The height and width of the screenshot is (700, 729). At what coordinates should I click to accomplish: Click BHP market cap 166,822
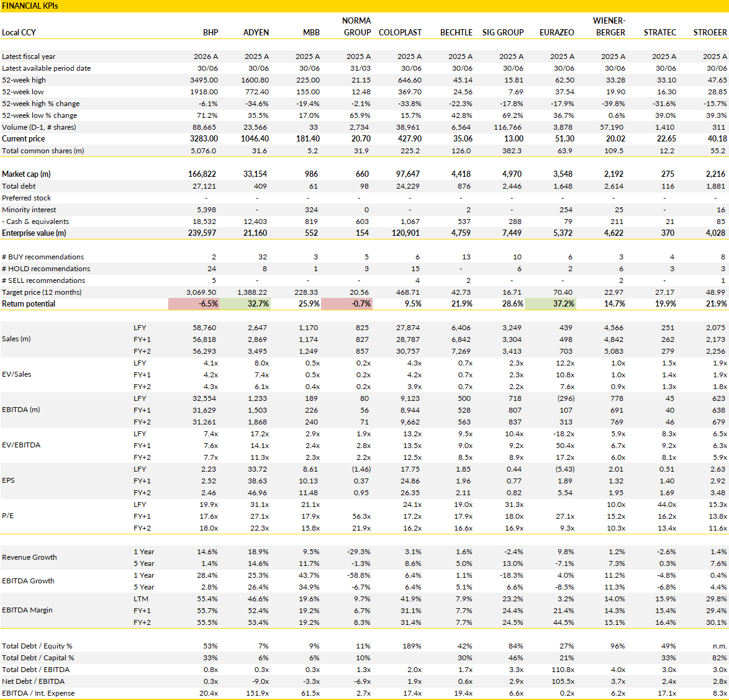(x=202, y=174)
